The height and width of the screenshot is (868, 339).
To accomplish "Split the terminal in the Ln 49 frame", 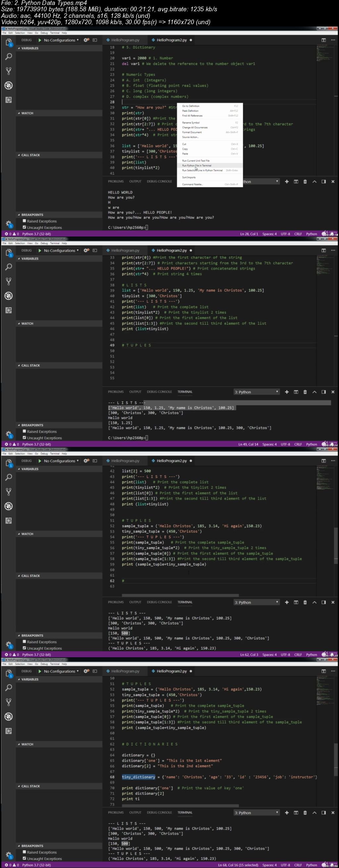I will tap(296, 392).
